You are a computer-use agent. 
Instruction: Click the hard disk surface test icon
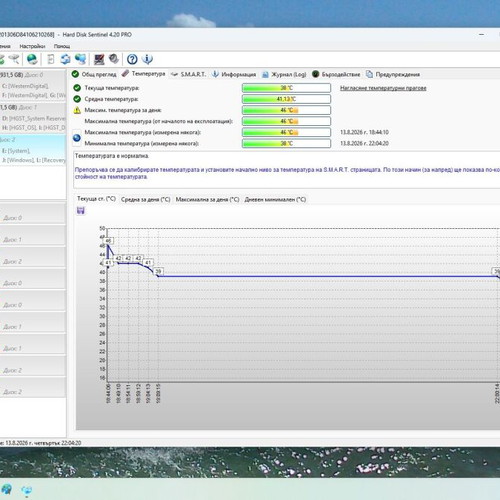(x=114, y=59)
